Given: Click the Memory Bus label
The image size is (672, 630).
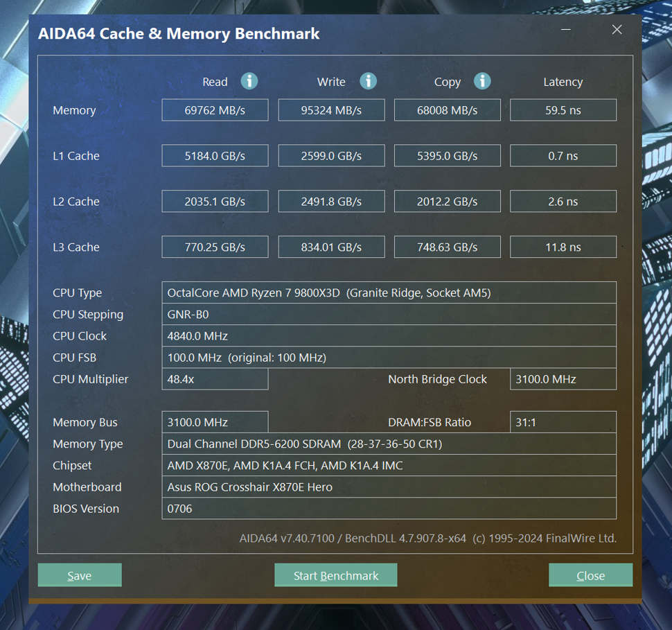Looking at the screenshot, I should [85, 423].
